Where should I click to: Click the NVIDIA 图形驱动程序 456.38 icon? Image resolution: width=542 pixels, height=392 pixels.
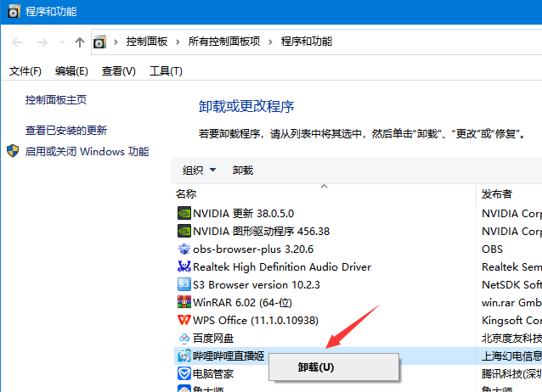pos(184,231)
